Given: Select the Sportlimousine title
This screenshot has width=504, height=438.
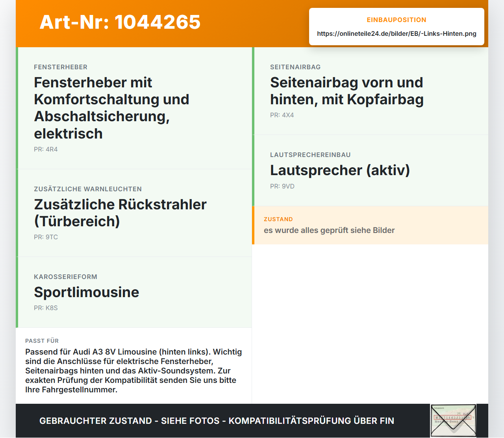Looking at the screenshot, I should click(87, 292).
